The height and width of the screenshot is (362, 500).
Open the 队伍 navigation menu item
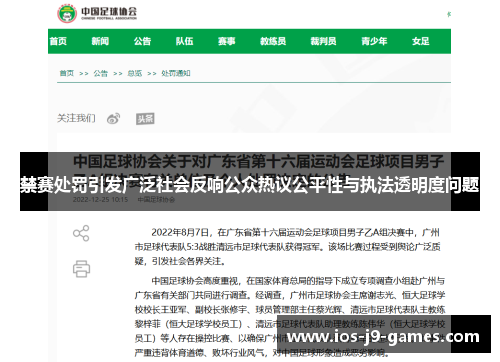click(x=184, y=41)
